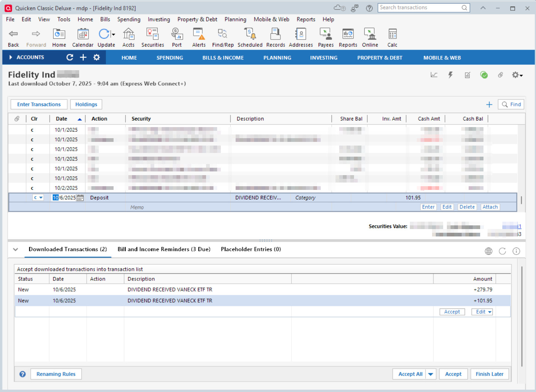Show the account performance graph icon
Screen dimensions: 536x392
tap(434, 75)
